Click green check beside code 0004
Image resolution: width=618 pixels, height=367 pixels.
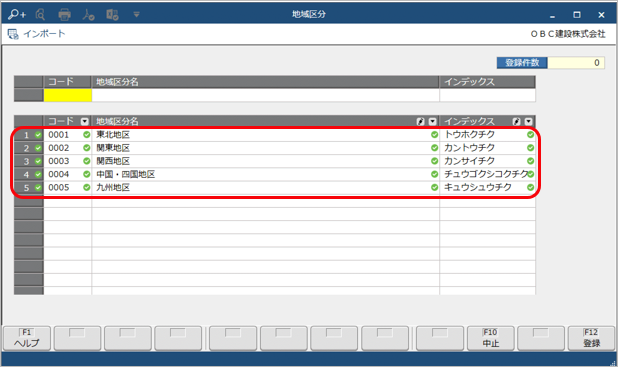point(87,174)
